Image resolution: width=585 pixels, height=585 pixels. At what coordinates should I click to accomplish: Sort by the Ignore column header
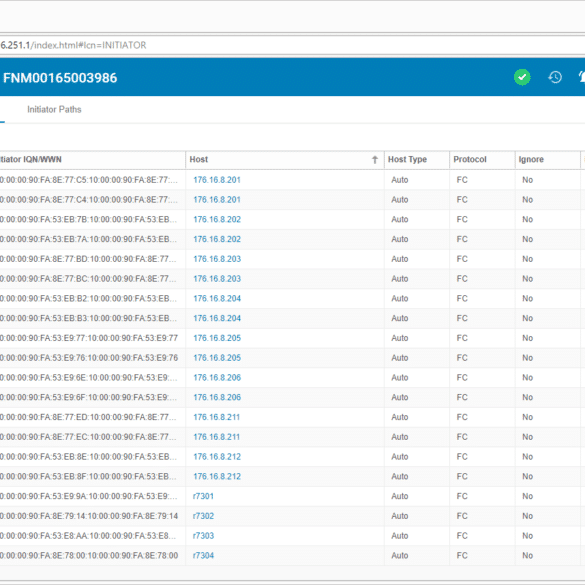pos(531,159)
